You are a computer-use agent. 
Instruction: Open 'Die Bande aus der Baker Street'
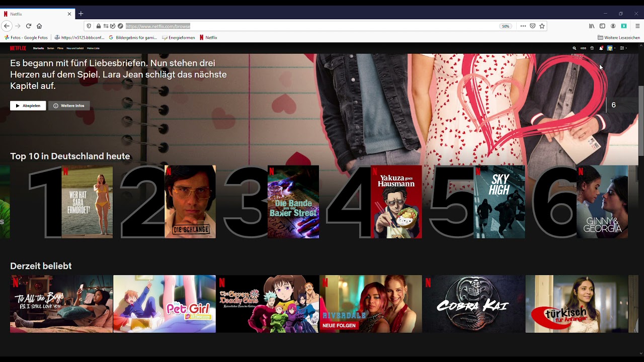click(293, 202)
